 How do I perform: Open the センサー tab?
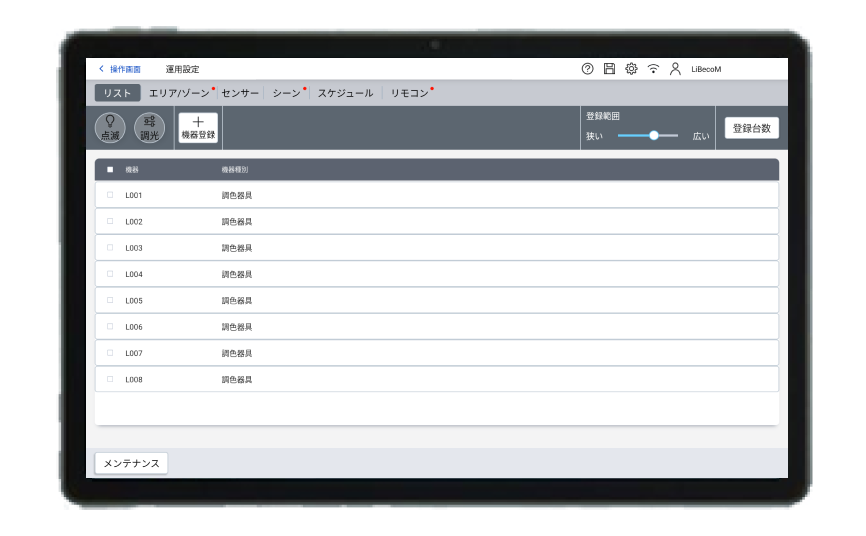click(x=240, y=93)
